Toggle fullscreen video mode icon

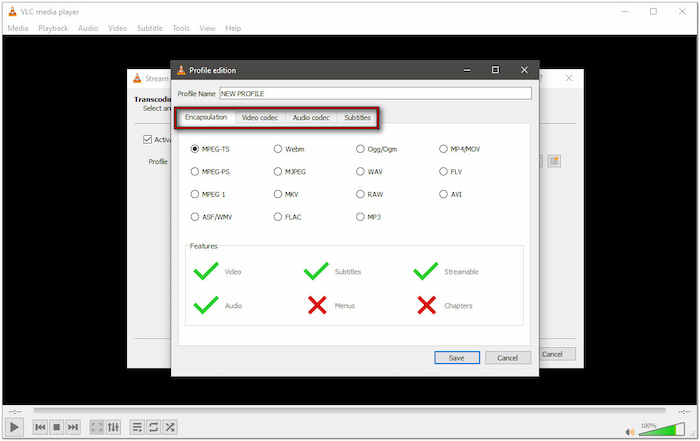pos(97,427)
